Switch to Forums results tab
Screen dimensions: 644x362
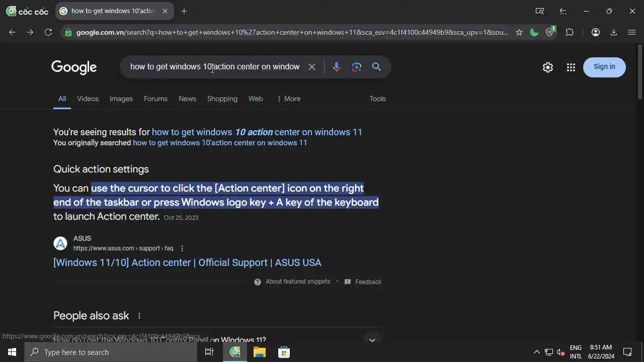coord(155,99)
